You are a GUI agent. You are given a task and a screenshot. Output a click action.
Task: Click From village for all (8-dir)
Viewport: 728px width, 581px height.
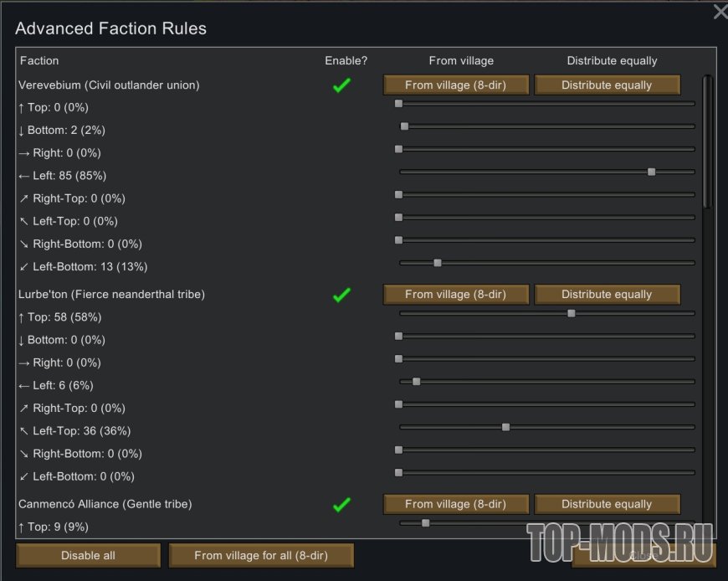[261, 555]
